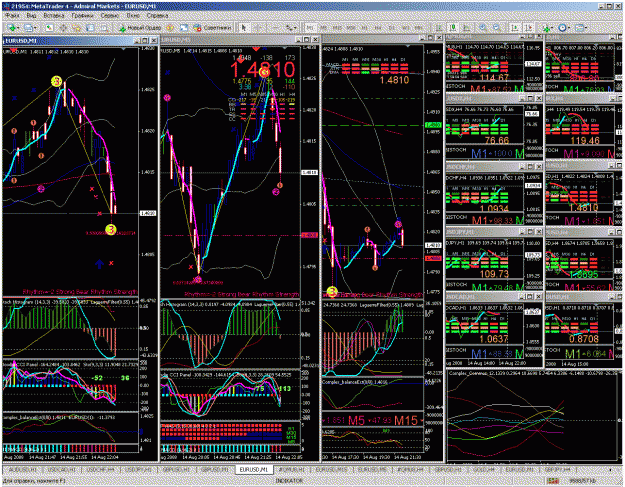Screen dimensions: 625x487
Task: Click the Zoom Out magnifier icon
Action: 496,27
